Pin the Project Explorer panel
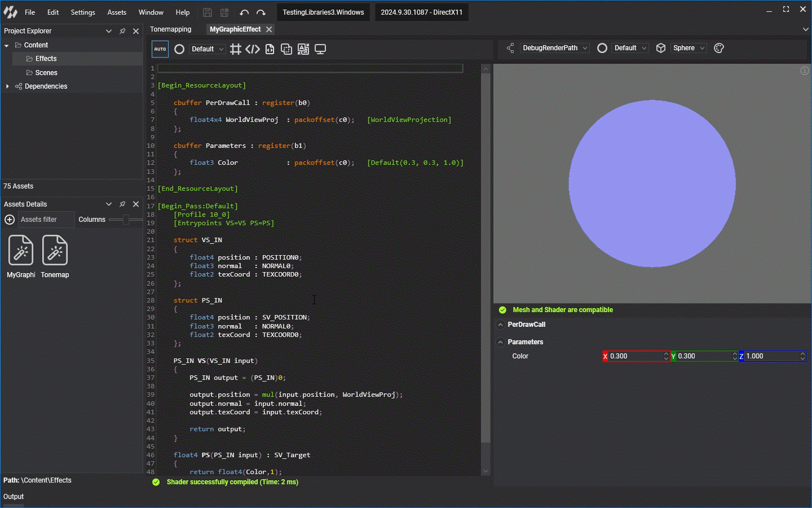 pyautogui.click(x=122, y=31)
